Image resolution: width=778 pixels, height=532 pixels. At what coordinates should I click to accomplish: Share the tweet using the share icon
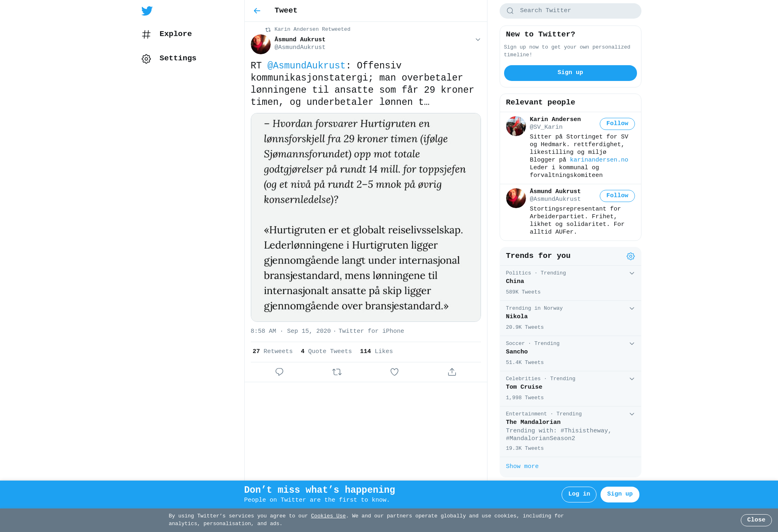coord(452,372)
